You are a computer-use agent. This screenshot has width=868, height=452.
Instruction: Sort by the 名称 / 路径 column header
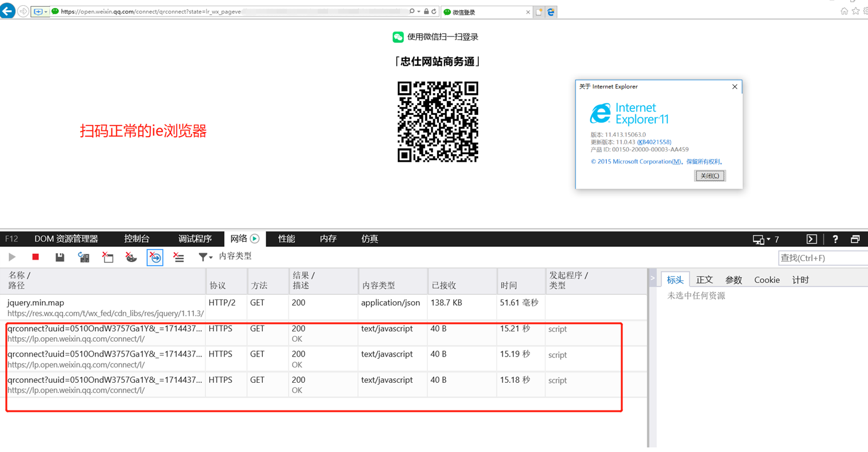point(103,281)
